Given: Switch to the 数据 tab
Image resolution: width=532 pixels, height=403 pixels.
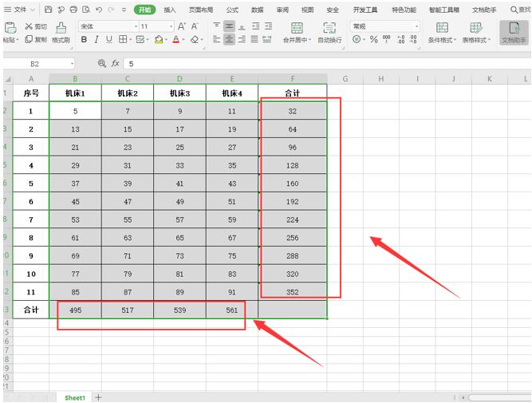Looking at the screenshot, I should pyautogui.click(x=257, y=10).
